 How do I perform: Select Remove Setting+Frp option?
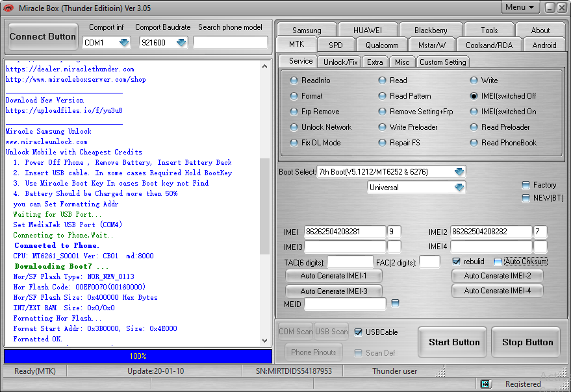[x=416, y=112]
